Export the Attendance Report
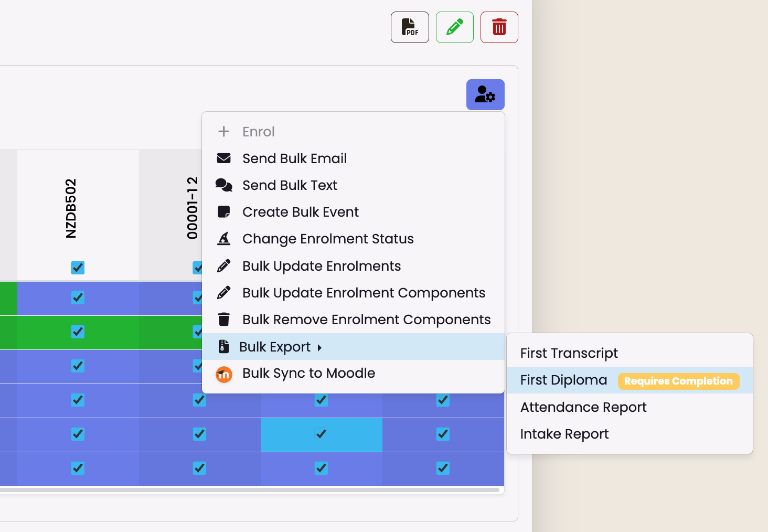Image resolution: width=768 pixels, height=532 pixels. (x=630, y=407)
